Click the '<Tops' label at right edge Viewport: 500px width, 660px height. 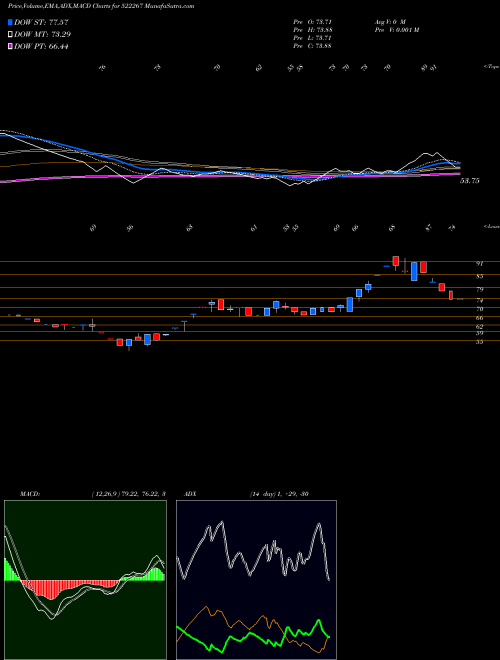point(491,67)
